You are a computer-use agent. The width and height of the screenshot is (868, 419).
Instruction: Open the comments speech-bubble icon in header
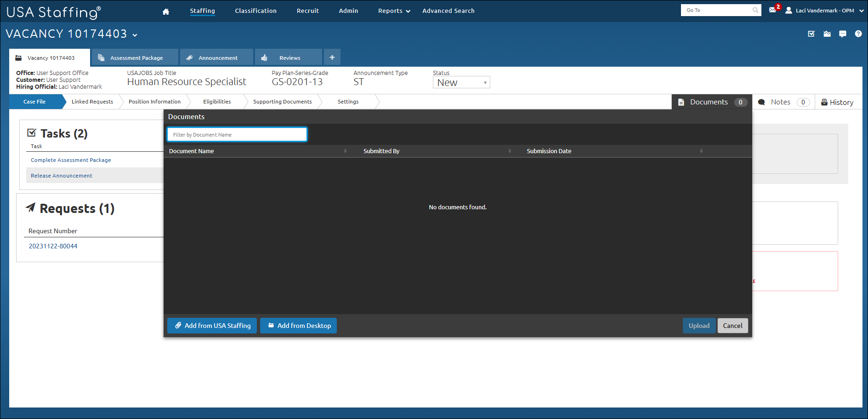coord(843,34)
